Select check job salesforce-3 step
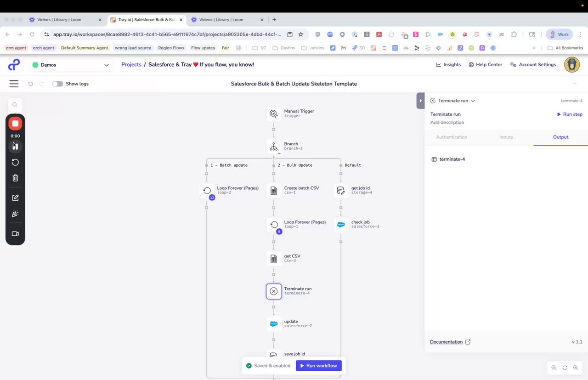The width and height of the screenshot is (588, 380). 341,224
